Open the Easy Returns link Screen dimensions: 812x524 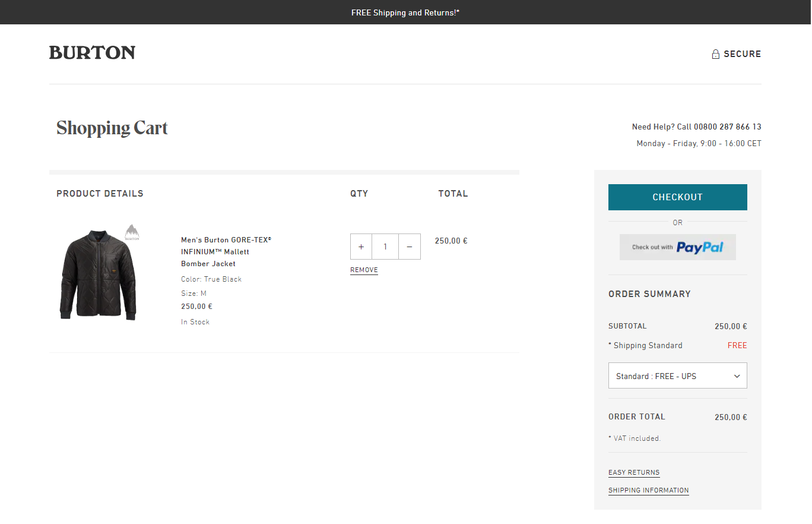(634, 472)
